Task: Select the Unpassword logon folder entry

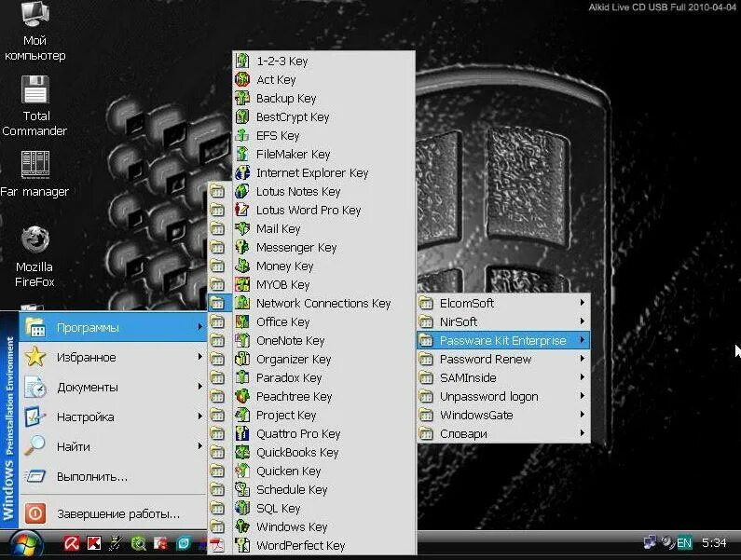Action: tap(503, 396)
